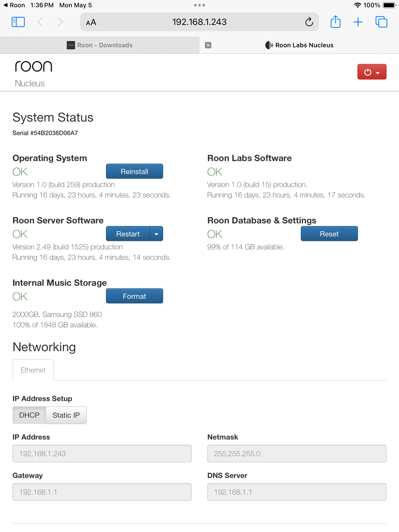Choose DHCP address setup
Image resolution: width=399 pixels, height=532 pixels.
(29, 415)
